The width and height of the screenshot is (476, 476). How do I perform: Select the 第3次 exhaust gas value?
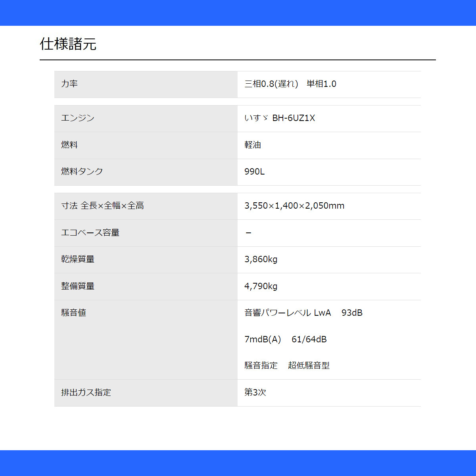255,392
